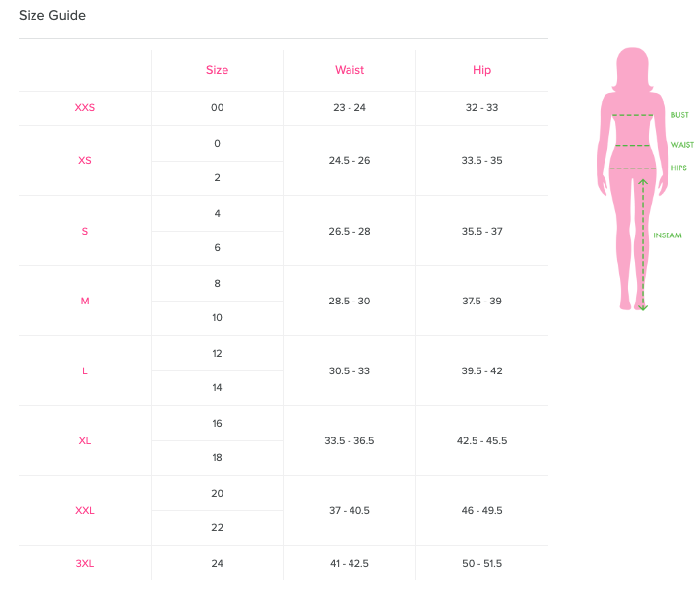The height and width of the screenshot is (605, 700).
Task: Click the Size Guide heading
Action: point(52,15)
